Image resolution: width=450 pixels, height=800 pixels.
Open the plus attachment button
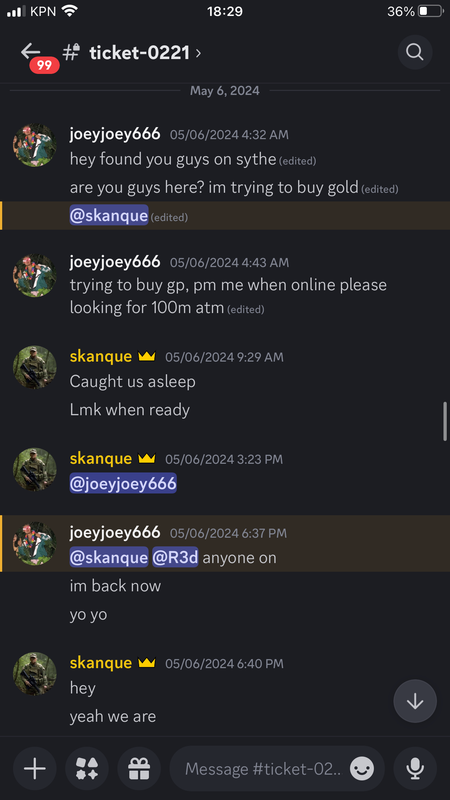coord(35,768)
